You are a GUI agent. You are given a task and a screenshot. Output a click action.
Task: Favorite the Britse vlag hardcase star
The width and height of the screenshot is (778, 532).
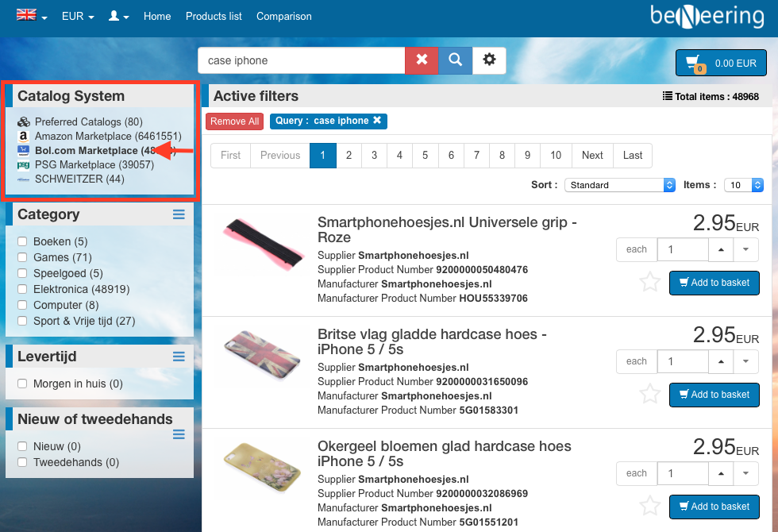click(x=650, y=395)
